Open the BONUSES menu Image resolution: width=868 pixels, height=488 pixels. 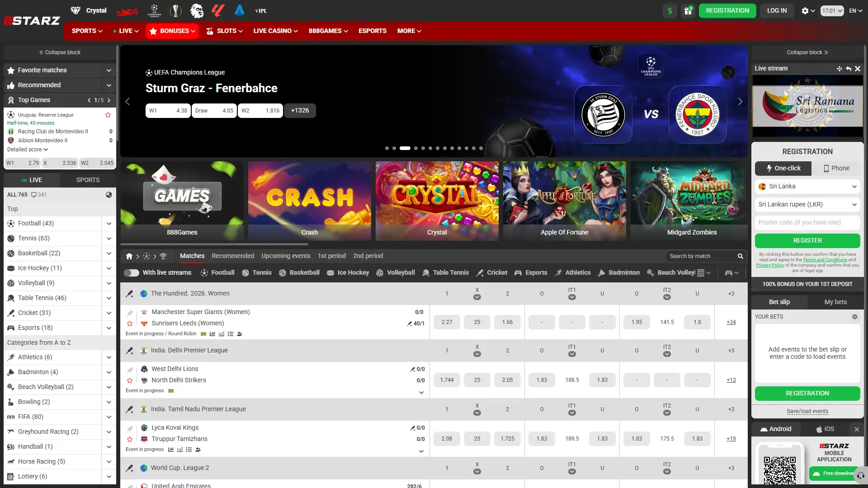click(x=172, y=31)
